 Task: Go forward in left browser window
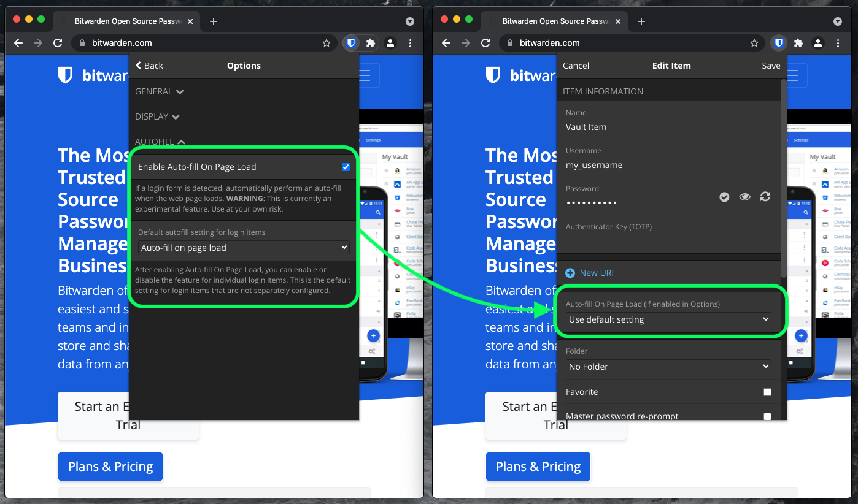[38, 43]
